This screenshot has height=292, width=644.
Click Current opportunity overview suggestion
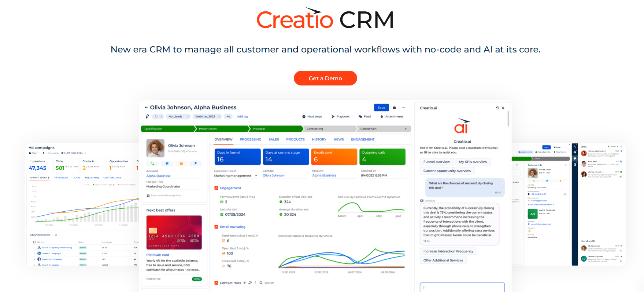[447, 171]
